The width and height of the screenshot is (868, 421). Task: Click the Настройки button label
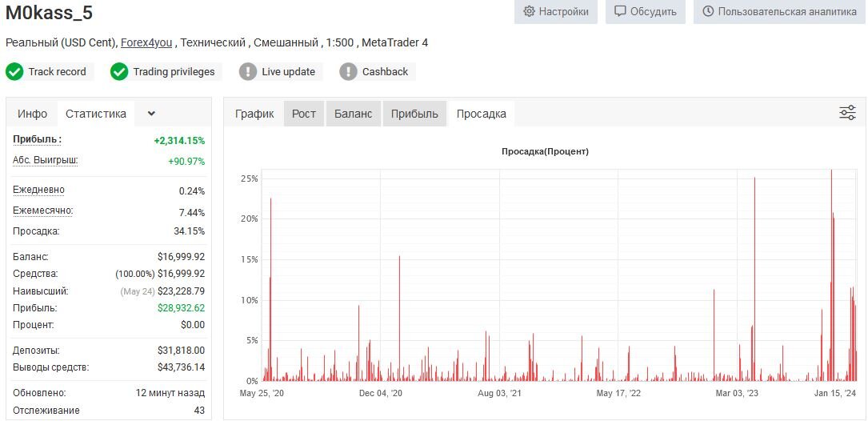[x=563, y=11]
